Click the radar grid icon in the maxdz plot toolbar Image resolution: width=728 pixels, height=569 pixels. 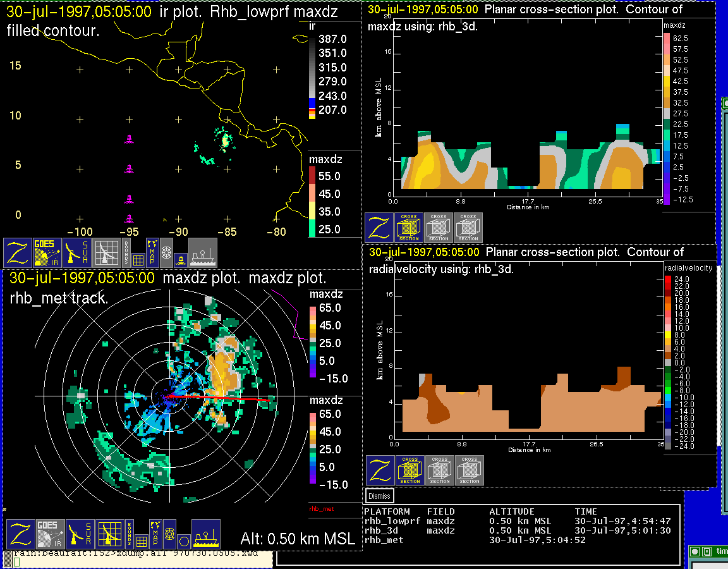pyautogui.click(x=109, y=534)
